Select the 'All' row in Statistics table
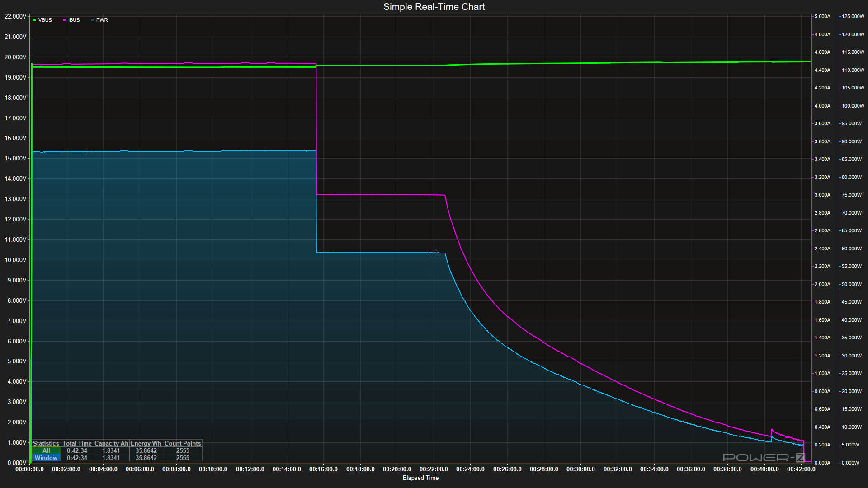 pyautogui.click(x=46, y=450)
